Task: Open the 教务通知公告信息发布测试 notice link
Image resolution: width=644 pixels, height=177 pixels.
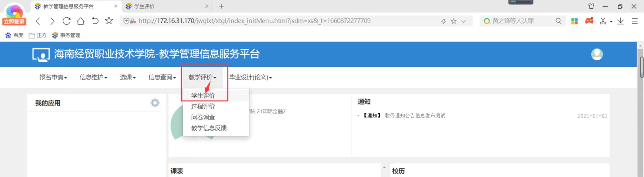Action: pyautogui.click(x=415, y=116)
